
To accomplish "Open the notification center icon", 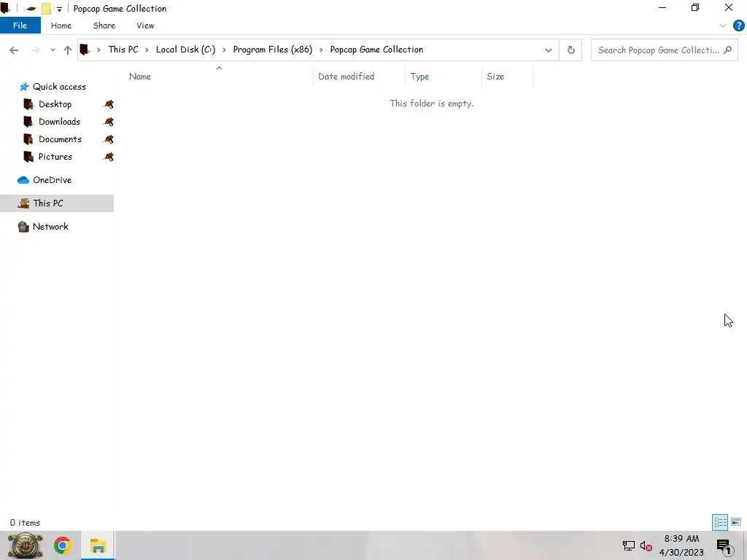I will [724, 546].
